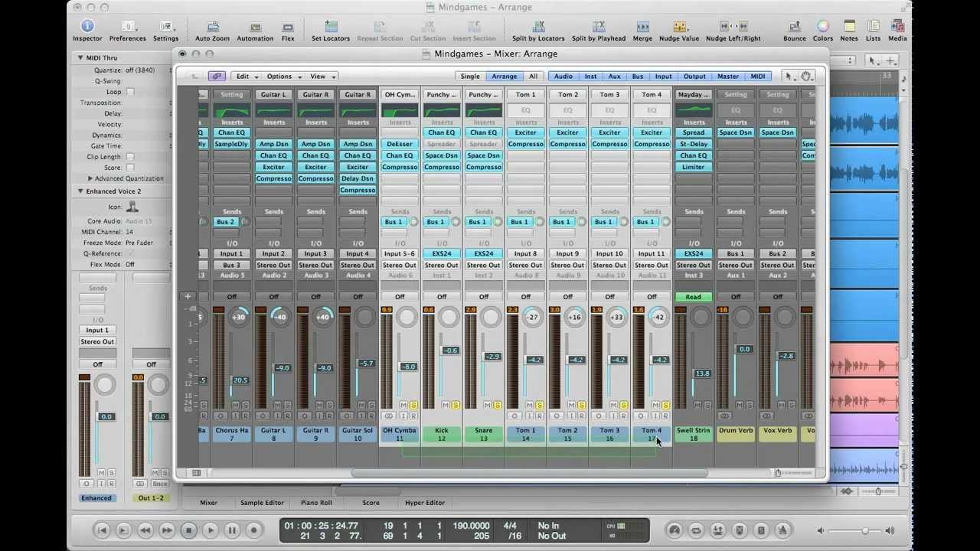Click the Tom 1 pan knob

532,317
